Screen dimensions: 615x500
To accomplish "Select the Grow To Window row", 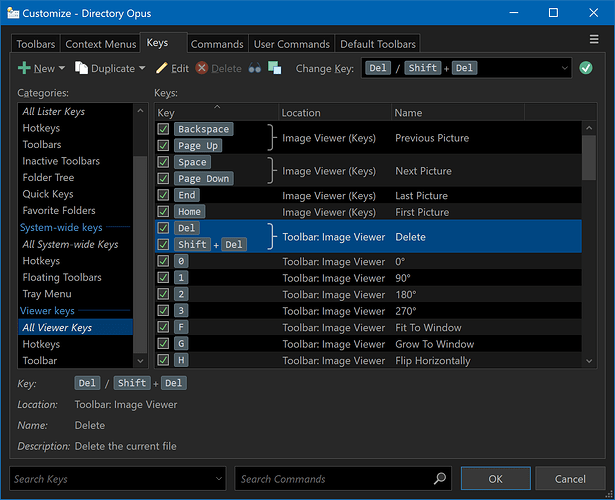I will (x=368, y=344).
